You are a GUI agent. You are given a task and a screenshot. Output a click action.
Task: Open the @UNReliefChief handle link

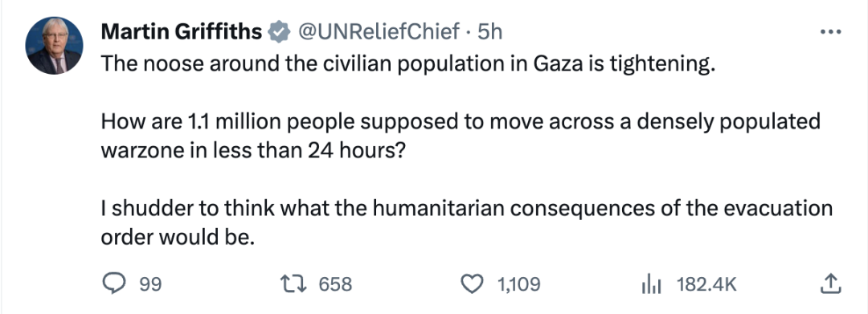(379, 32)
